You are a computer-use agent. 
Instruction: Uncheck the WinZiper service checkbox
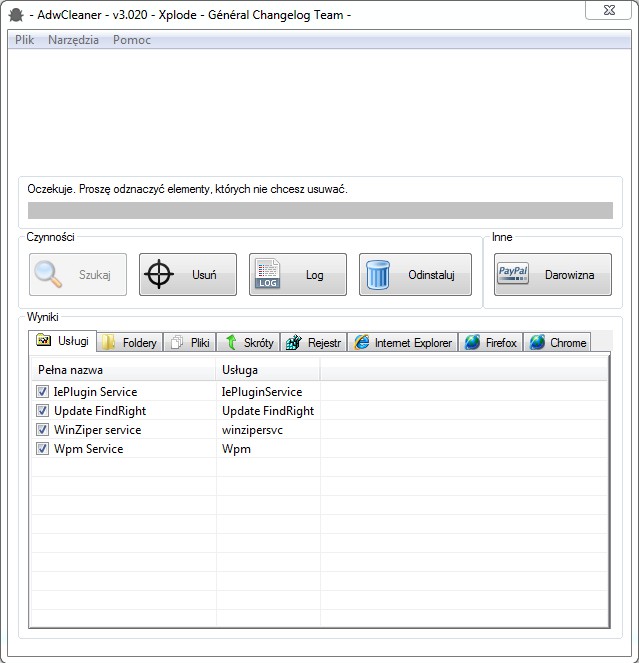[42, 430]
